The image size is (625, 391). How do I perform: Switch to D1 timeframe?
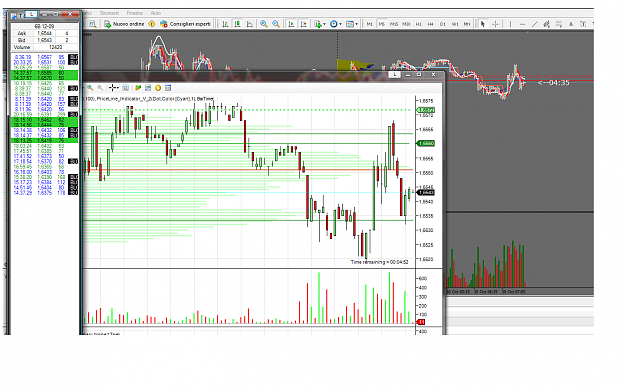(442, 24)
